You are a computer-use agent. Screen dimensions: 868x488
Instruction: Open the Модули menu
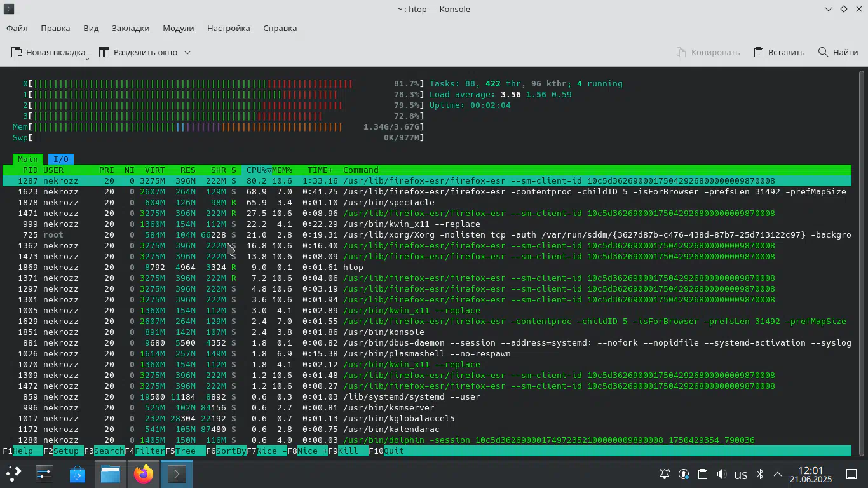tap(178, 28)
